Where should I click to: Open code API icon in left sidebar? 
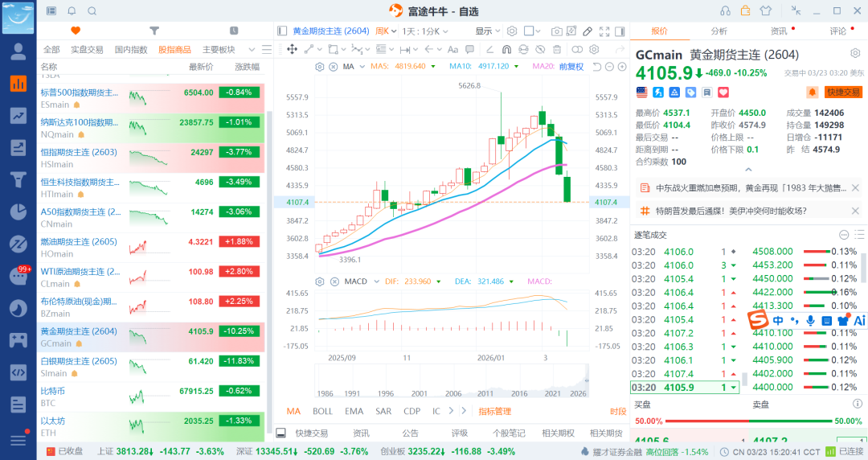click(x=18, y=372)
